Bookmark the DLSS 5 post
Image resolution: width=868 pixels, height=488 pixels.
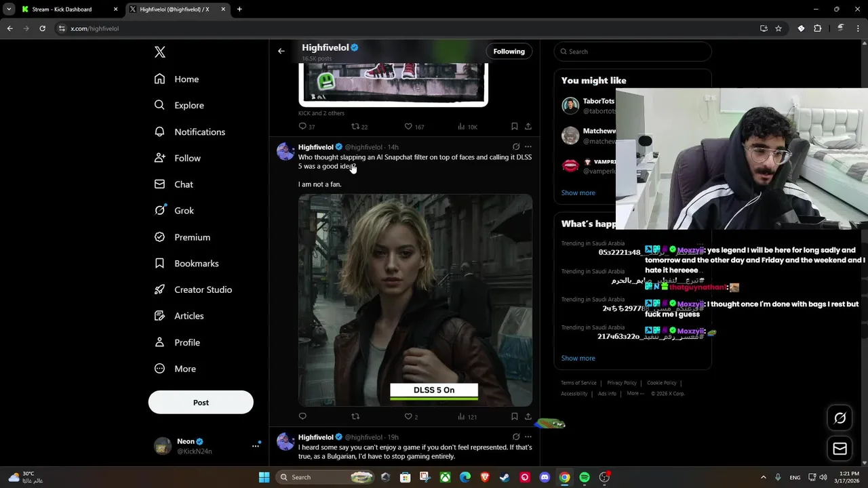tap(514, 416)
